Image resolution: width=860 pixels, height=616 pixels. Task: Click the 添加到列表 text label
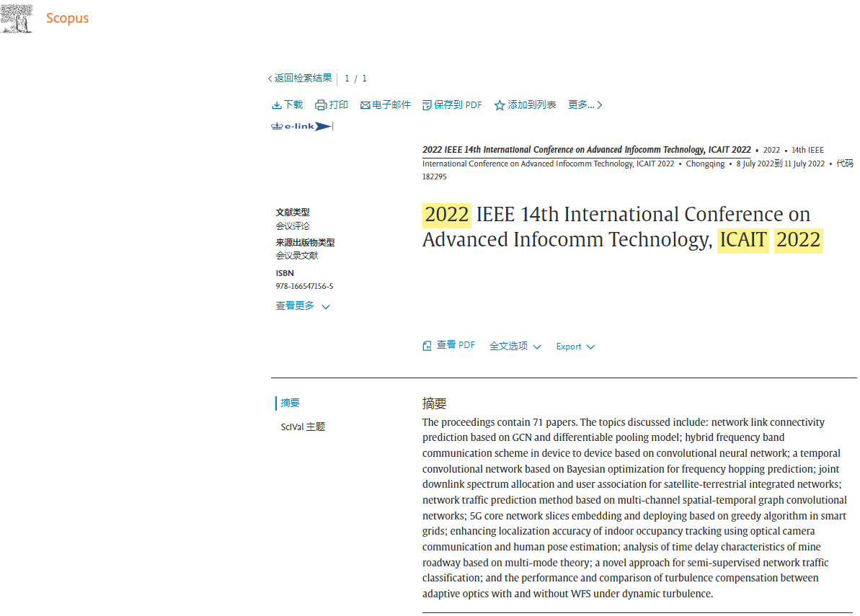click(x=531, y=104)
